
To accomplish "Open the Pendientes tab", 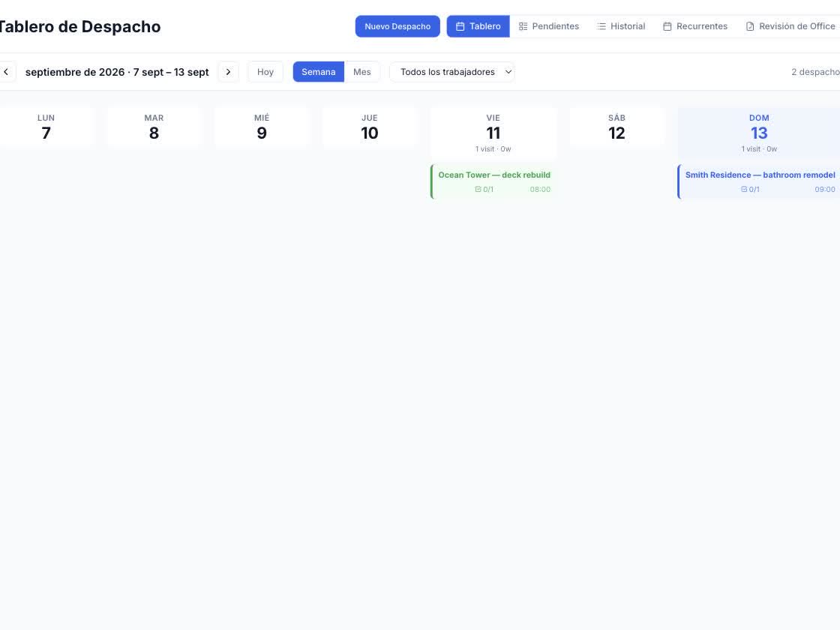I will [x=549, y=26].
